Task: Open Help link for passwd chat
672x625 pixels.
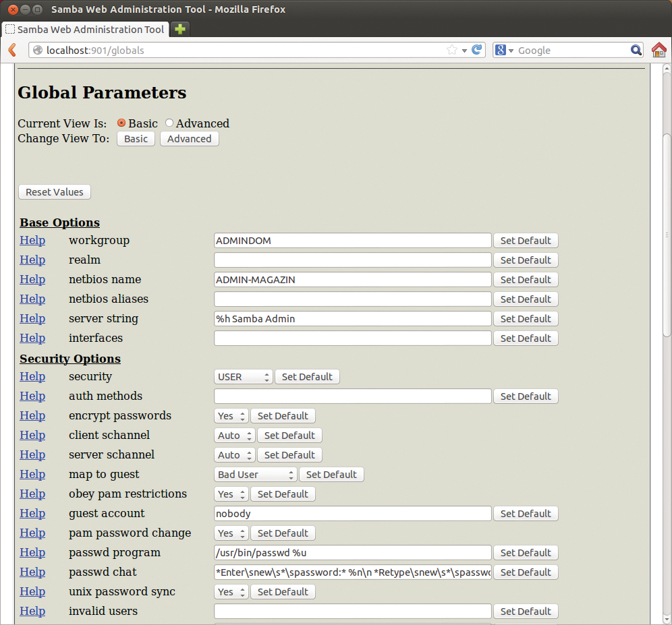Action: (32, 572)
